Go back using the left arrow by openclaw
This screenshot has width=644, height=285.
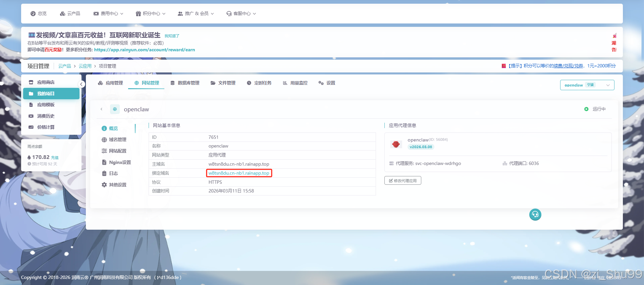[x=101, y=109]
